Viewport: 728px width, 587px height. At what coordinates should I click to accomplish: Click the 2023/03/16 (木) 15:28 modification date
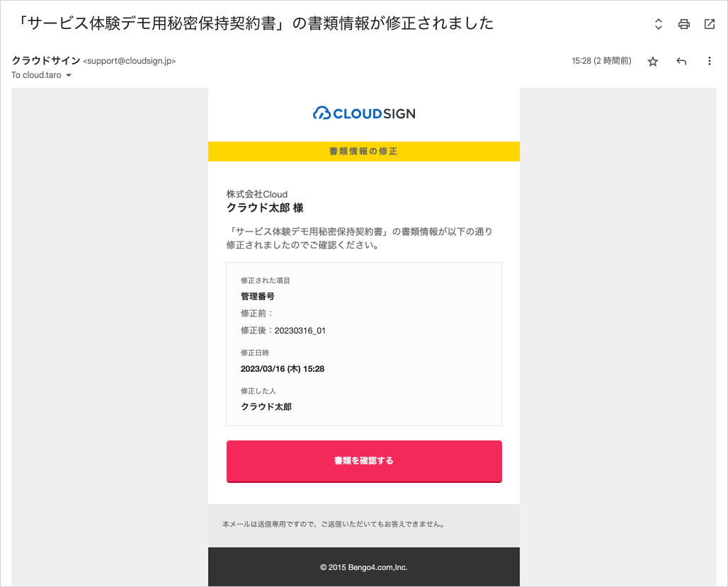[x=283, y=369]
